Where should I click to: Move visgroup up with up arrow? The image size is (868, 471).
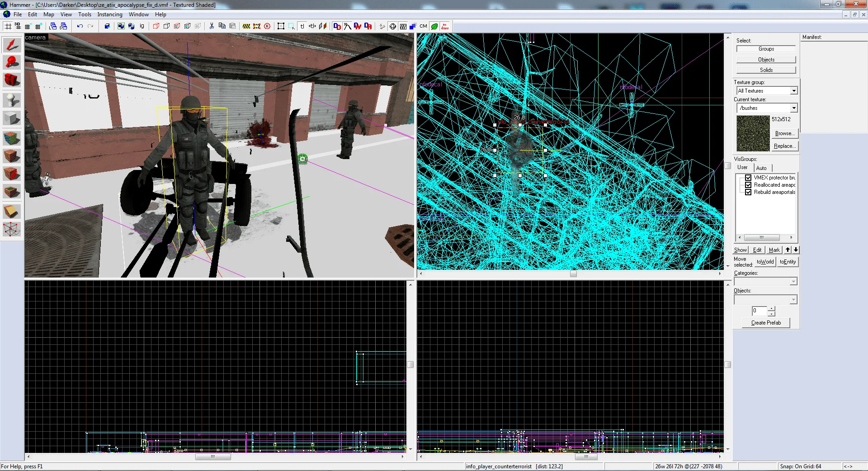pyautogui.click(x=788, y=250)
